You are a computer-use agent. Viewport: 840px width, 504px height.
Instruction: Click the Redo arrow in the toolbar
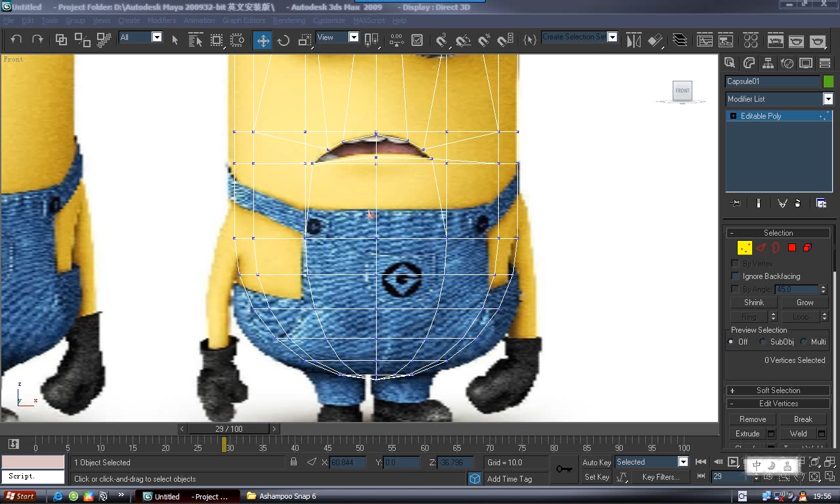pyautogui.click(x=37, y=39)
